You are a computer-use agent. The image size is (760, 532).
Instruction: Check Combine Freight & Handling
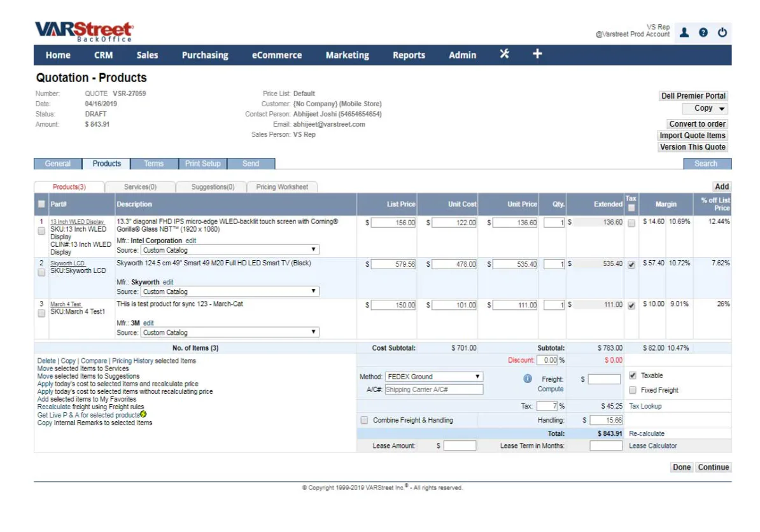364,420
